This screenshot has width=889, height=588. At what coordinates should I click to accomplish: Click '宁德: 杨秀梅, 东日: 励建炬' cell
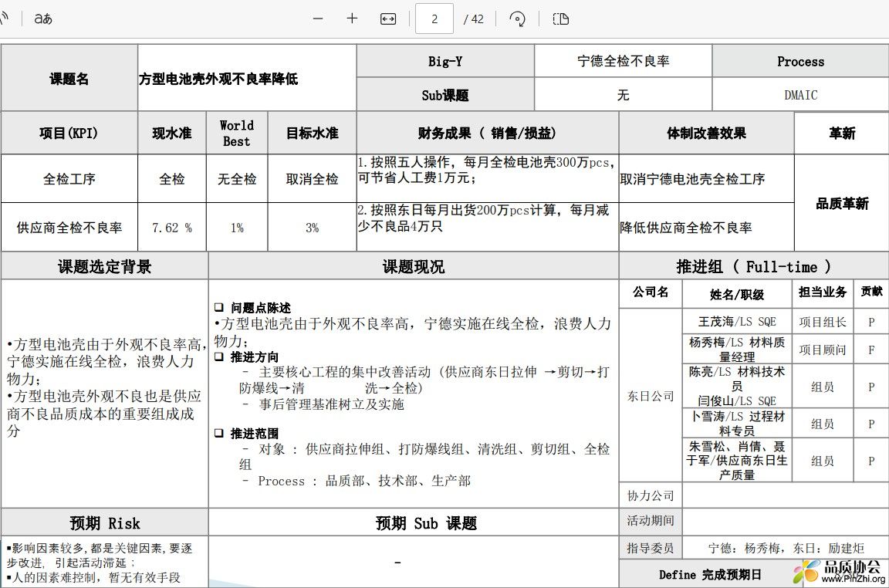pos(786,548)
